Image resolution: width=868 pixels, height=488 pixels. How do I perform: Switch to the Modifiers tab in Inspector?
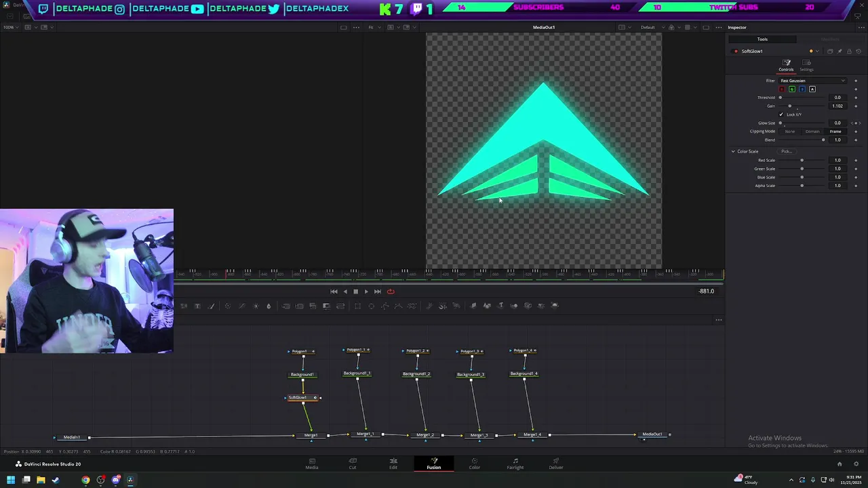click(x=829, y=39)
